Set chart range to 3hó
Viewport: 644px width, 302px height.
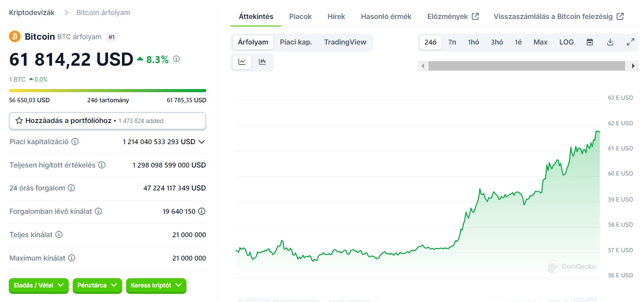[x=497, y=42]
